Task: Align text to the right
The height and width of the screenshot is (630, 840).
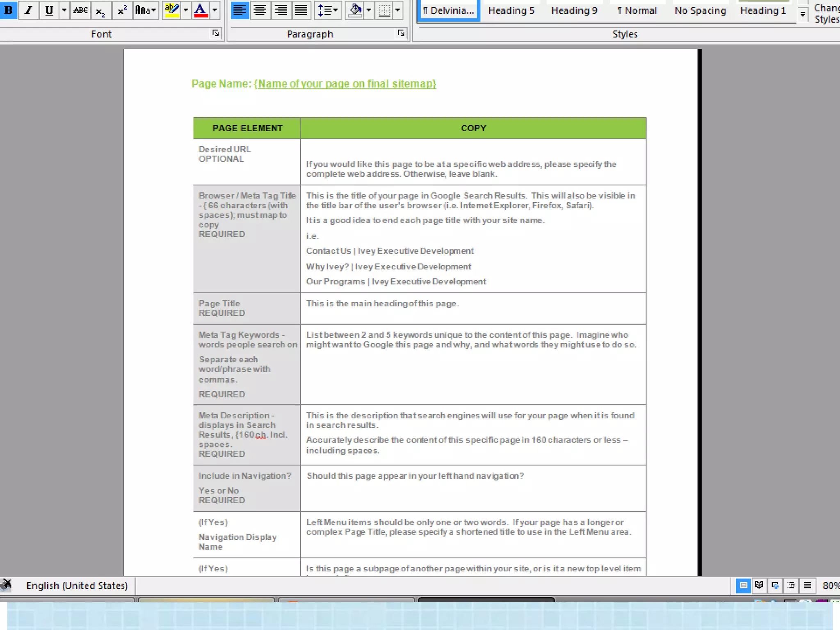Action: tap(281, 10)
